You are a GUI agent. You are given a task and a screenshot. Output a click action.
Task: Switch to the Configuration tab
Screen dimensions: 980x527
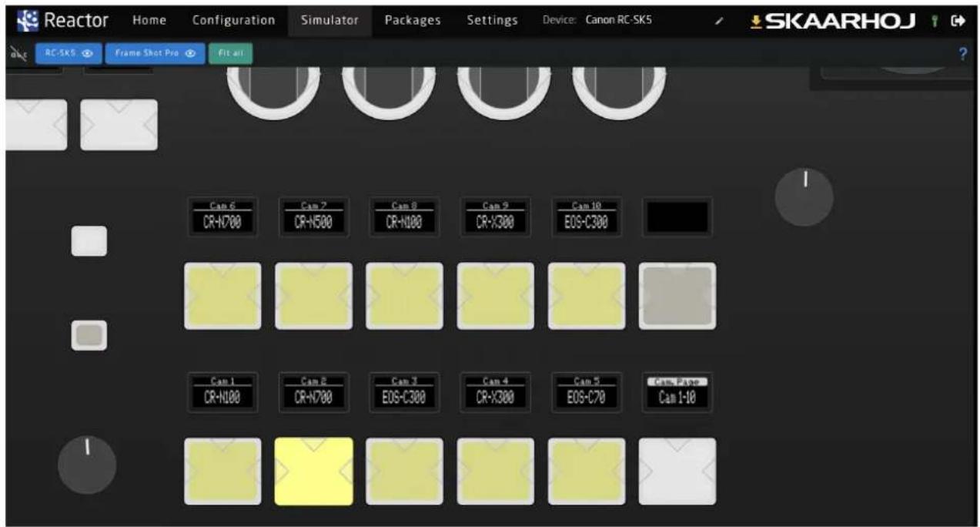tap(233, 20)
